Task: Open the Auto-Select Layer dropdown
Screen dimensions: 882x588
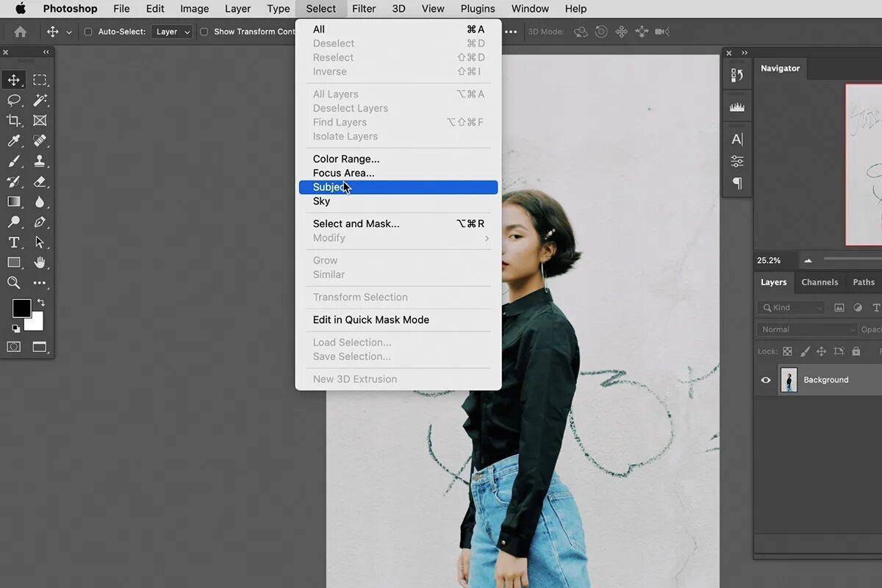Action: point(172,32)
